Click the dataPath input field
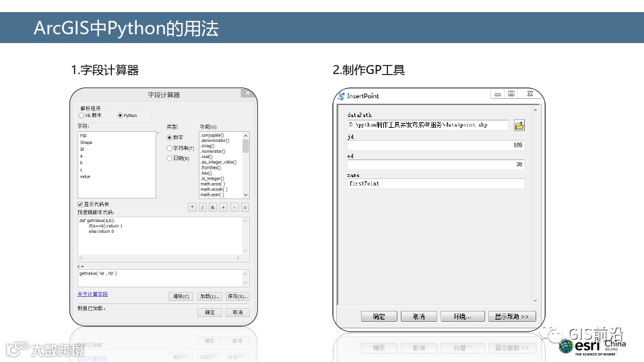644x362 pixels. point(428,124)
